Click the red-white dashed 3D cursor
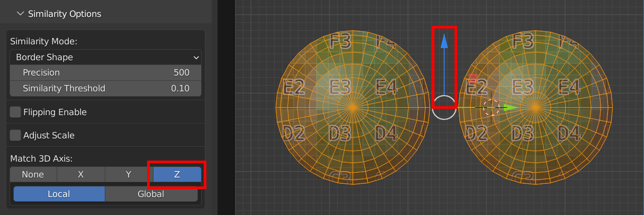644x215 pixels. pyautogui.click(x=492, y=107)
